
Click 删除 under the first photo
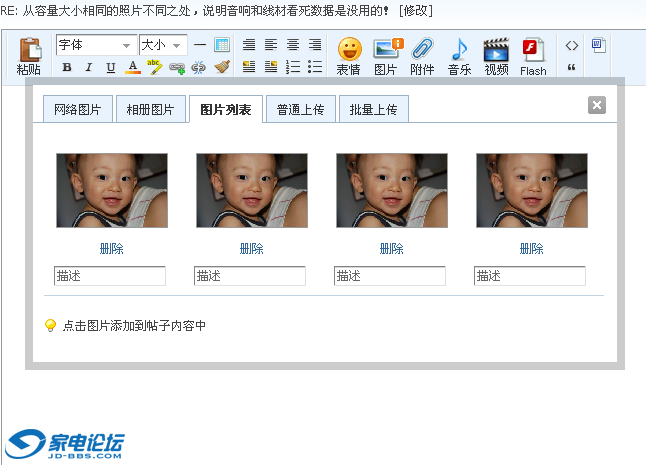pyautogui.click(x=112, y=248)
